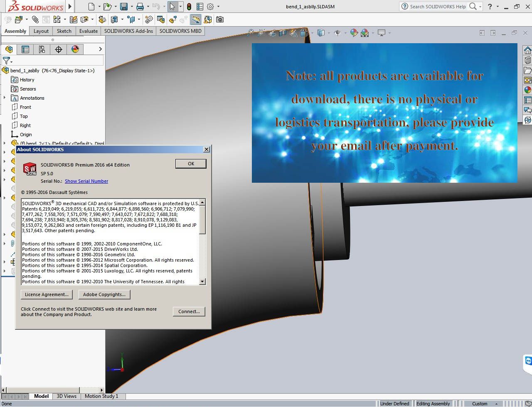The width and height of the screenshot is (532, 407).
Task: Click the Linear Component Pattern icon
Action: point(57,19)
